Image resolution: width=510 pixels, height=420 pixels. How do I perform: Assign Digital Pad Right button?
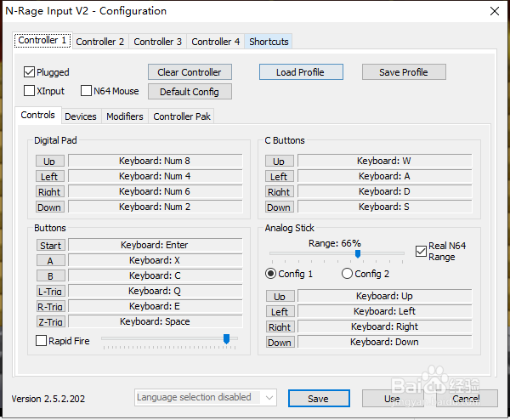pyautogui.click(x=50, y=191)
